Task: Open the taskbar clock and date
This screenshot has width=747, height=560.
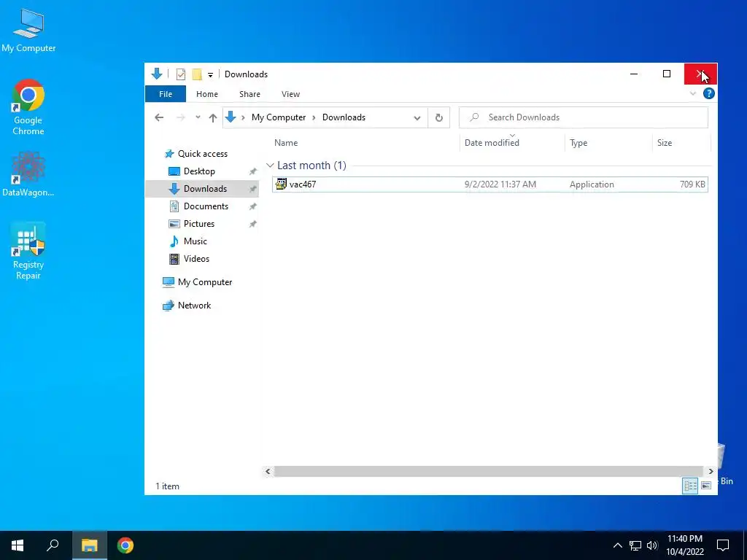Action: (684, 545)
